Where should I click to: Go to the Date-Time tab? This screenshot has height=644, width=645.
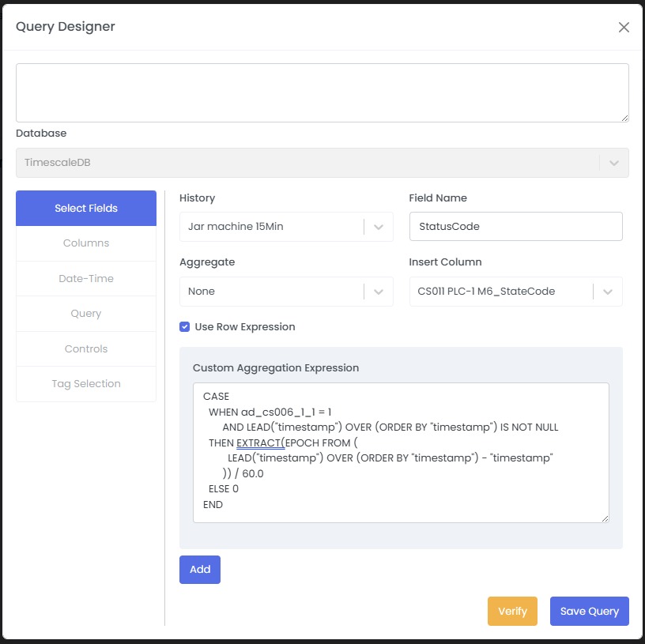click(x=86, y=279)
